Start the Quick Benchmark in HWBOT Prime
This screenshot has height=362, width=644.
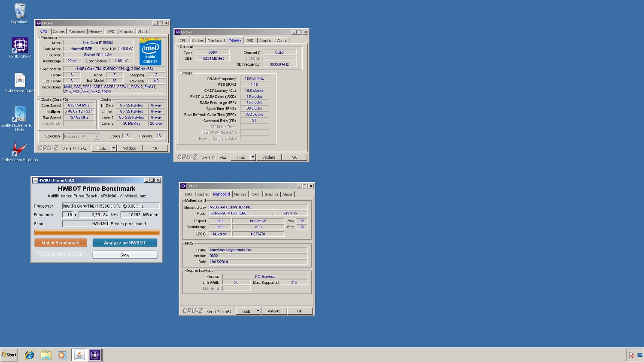pyautogui.click(x=61, y=243)
